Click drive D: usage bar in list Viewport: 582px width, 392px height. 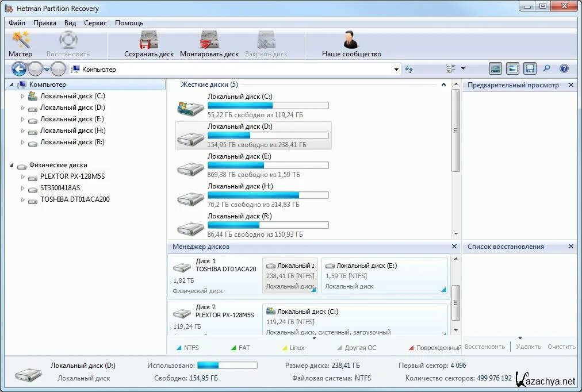pos(268,136)
